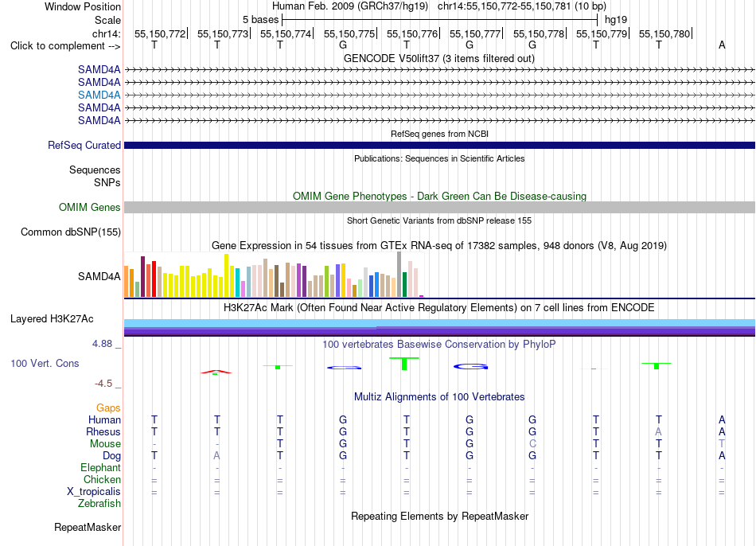Click the faded "A" in the Dog row

click(x=217, y=456)
